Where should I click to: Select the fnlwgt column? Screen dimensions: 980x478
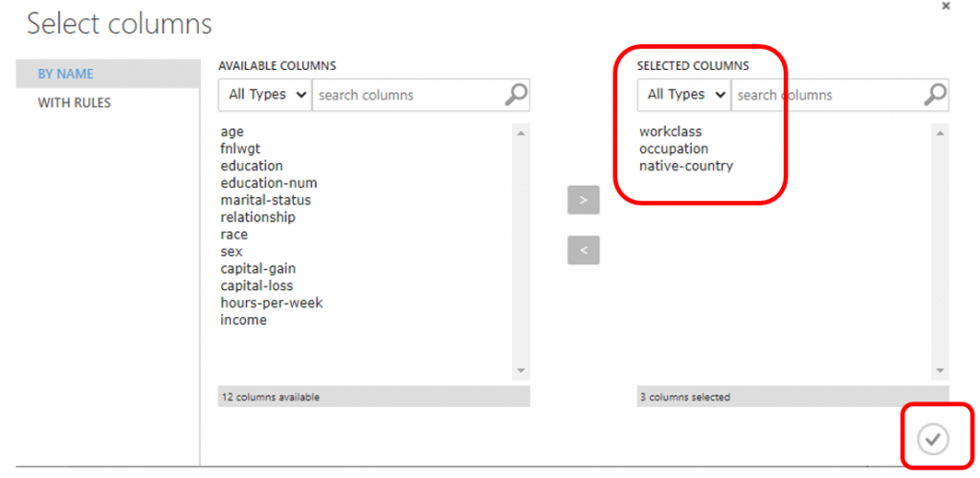(x=240, y=148)
